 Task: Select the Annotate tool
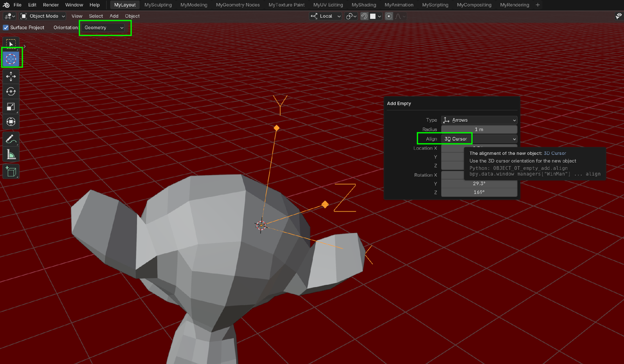click(11, 138)
